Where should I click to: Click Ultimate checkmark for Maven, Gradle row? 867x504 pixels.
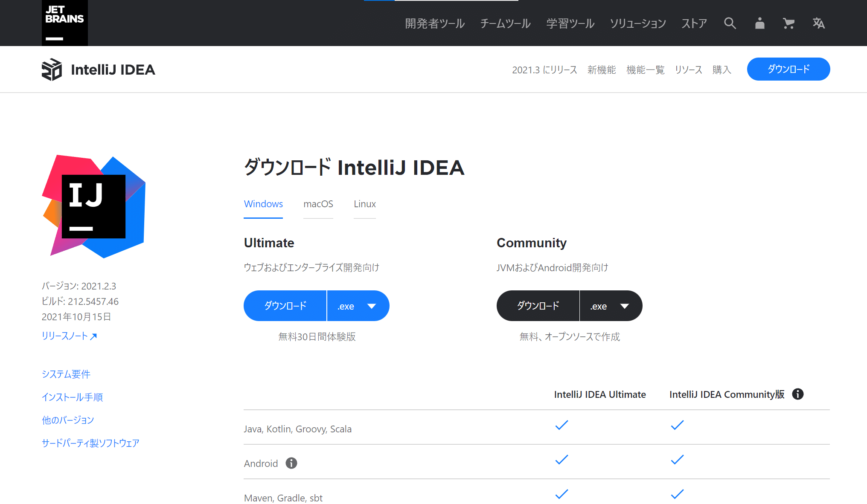pos(562,494)
